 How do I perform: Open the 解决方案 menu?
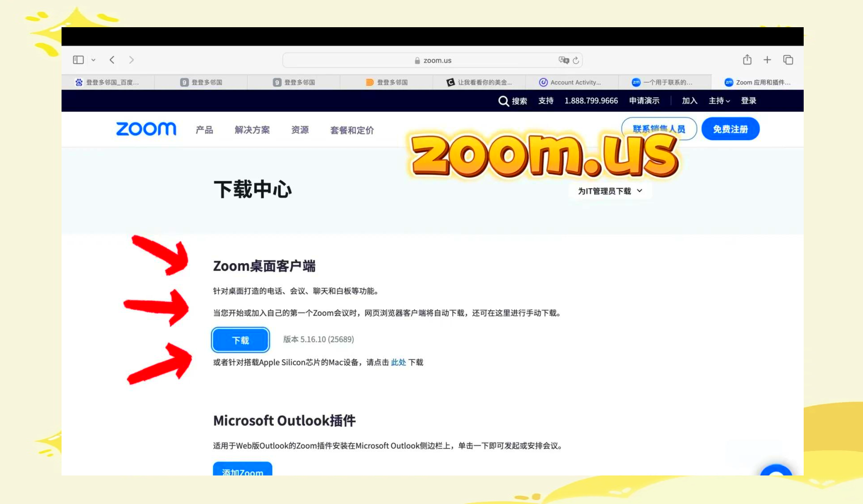tap(252, 130)
